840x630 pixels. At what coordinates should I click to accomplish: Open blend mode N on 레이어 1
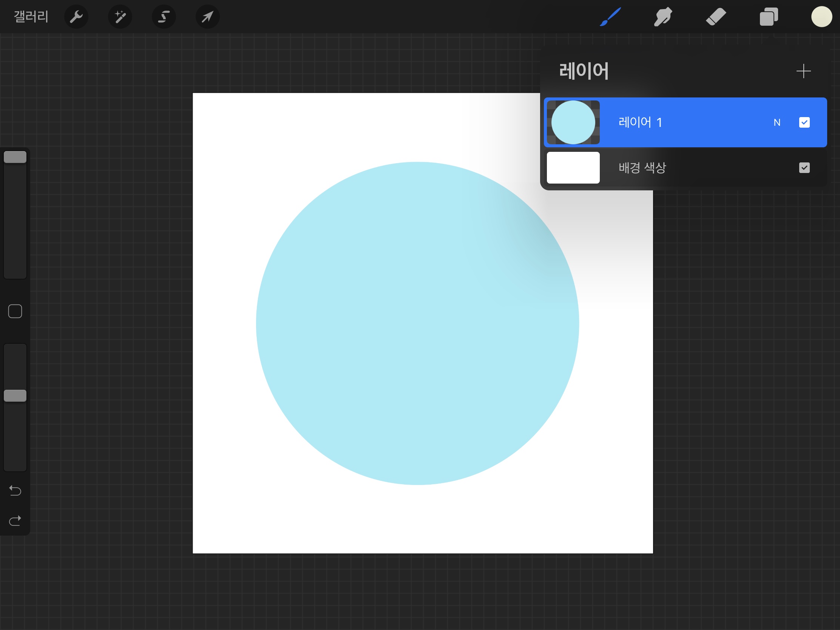point(777,122)
